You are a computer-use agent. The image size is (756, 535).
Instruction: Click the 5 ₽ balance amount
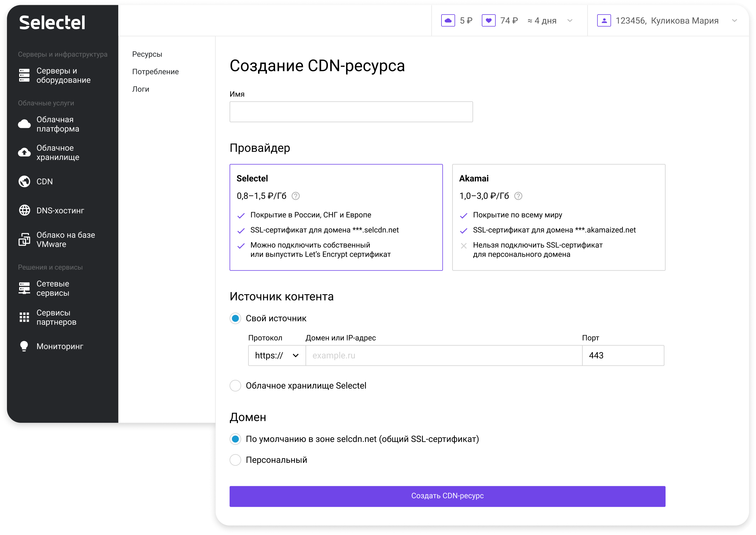pyautogui.click(x=466, y=20)
